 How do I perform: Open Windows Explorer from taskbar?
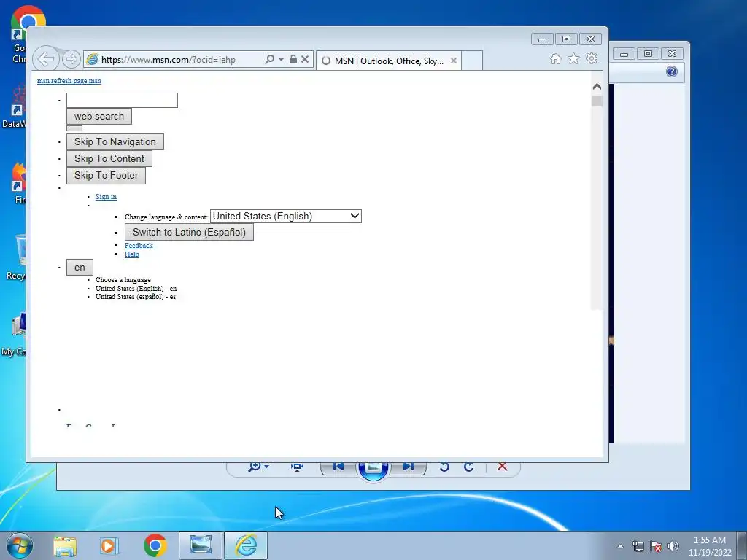click(x=65, y=545)
